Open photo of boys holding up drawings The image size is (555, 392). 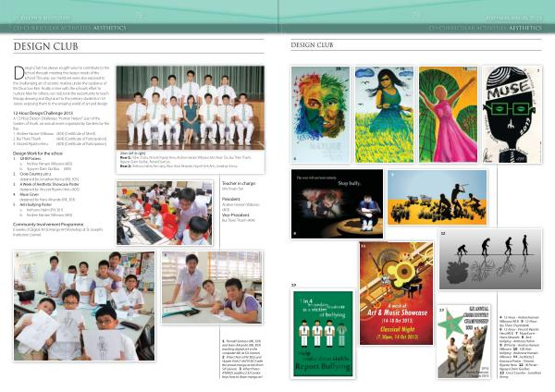[84, 306]
